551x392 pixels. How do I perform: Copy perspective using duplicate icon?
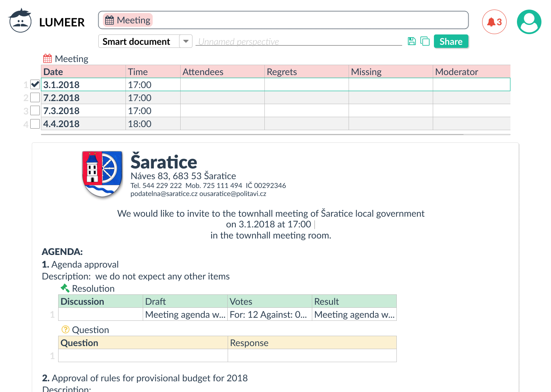(x=425, y=41)
